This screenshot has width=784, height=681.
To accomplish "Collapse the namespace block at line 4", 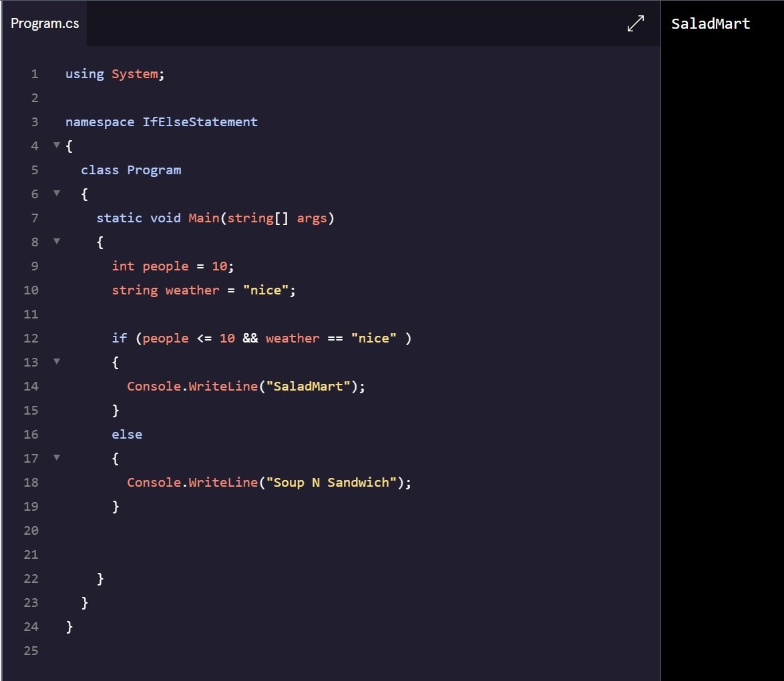I will (57, 145).
